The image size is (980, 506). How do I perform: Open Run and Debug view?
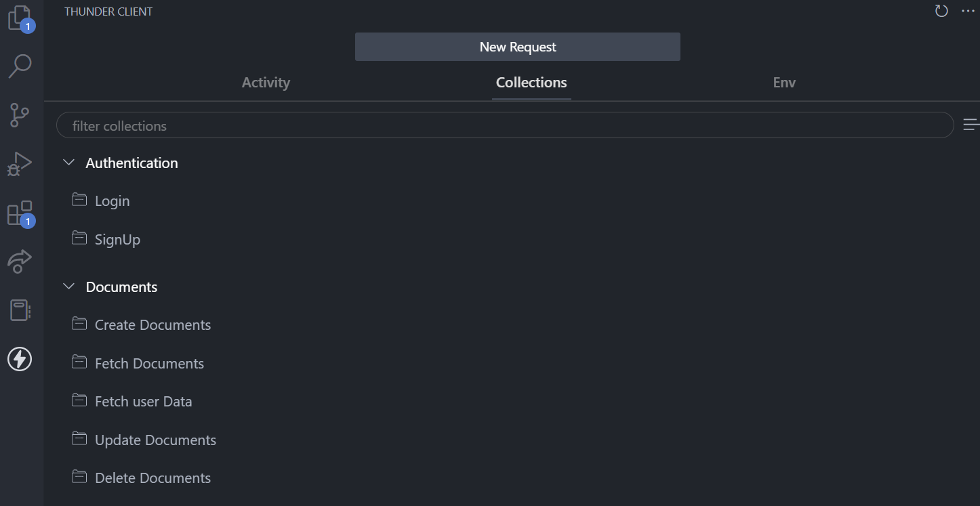(20, 164)
